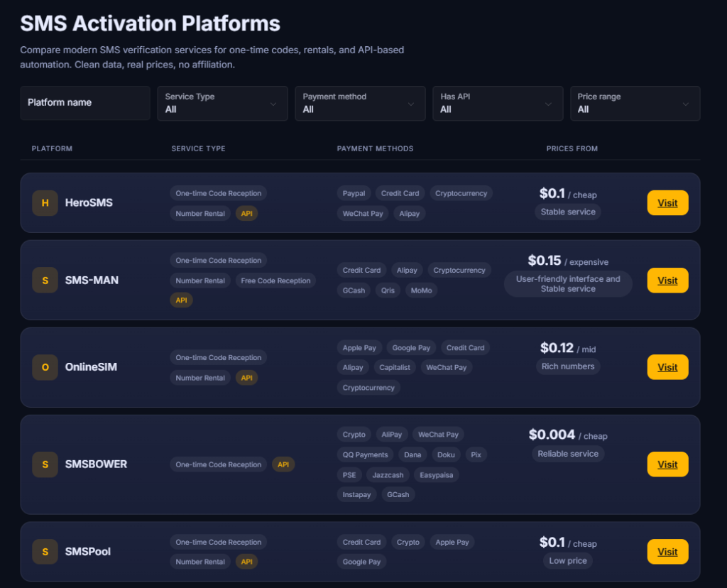Open the Price range filter dropdown
727x588 pixels.
(x=635, y=103)
